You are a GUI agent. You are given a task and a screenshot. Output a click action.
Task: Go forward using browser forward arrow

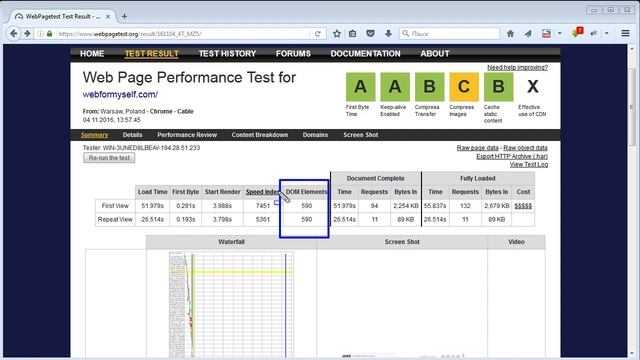(x=27, y=33)
